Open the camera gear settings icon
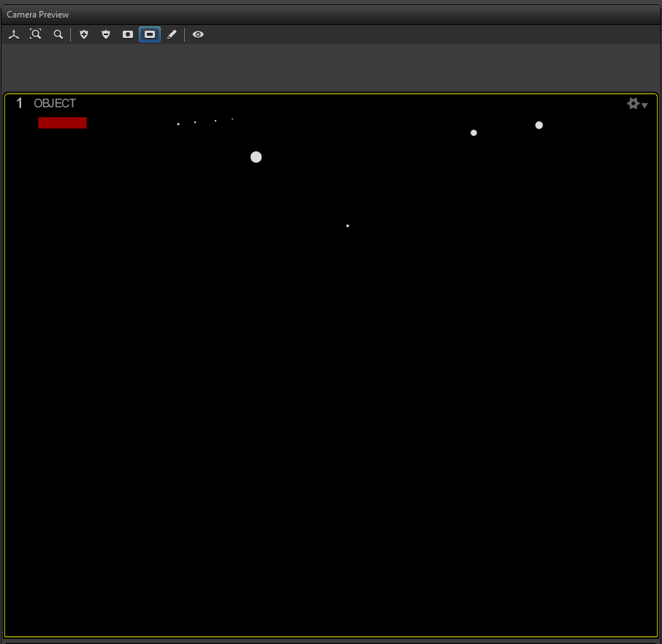 pos(633,104)
